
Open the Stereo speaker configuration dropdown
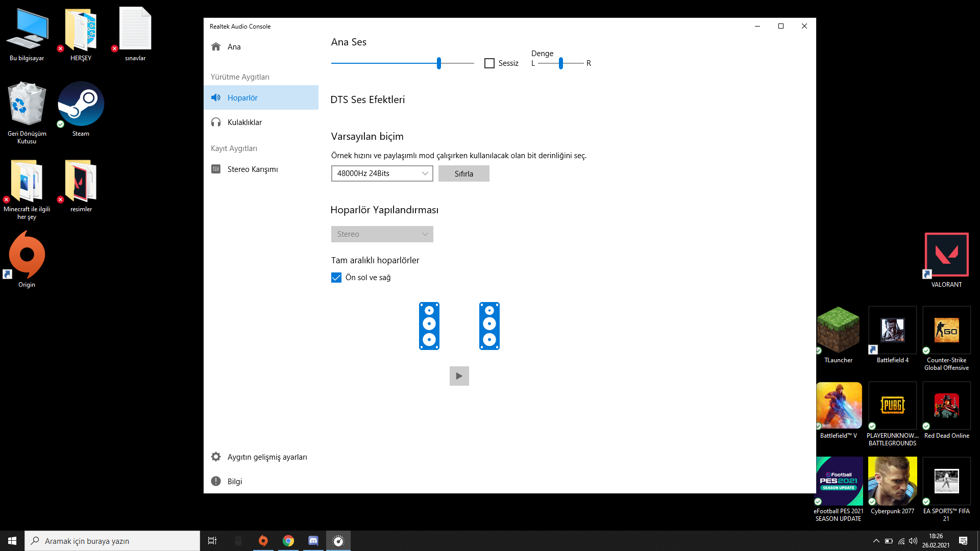382,234
